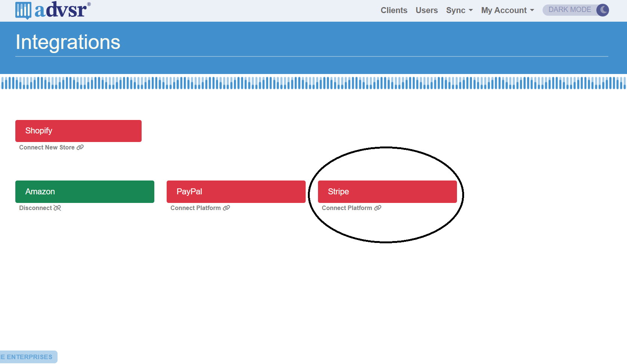Image resolution: width=627 pixels, height=364 pixels.
Task: Go to the Clients page
Action: (394, 10)
